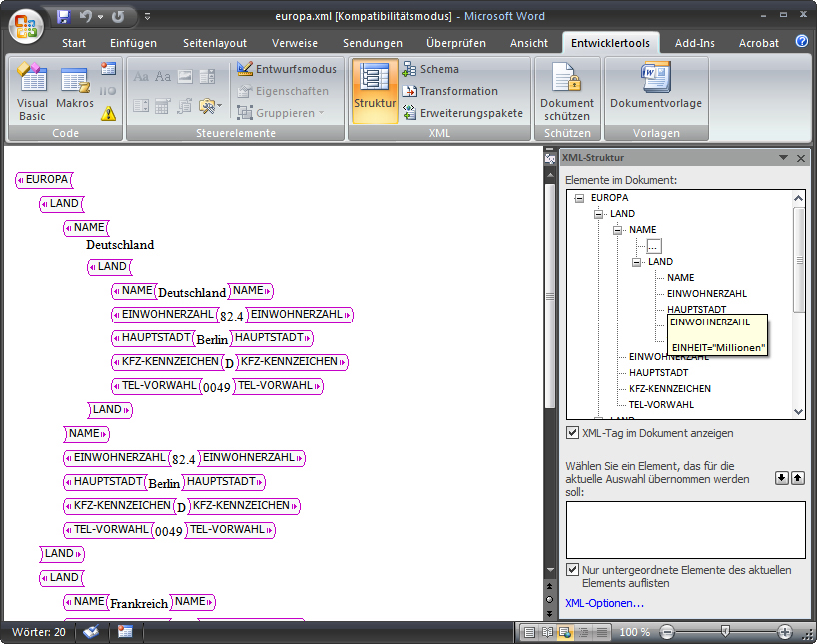Click the element tree scrollbar thumb
Image resolution: width=817 pixels, height=644 pixels.
pyautogui.click(x=799, y=260)
